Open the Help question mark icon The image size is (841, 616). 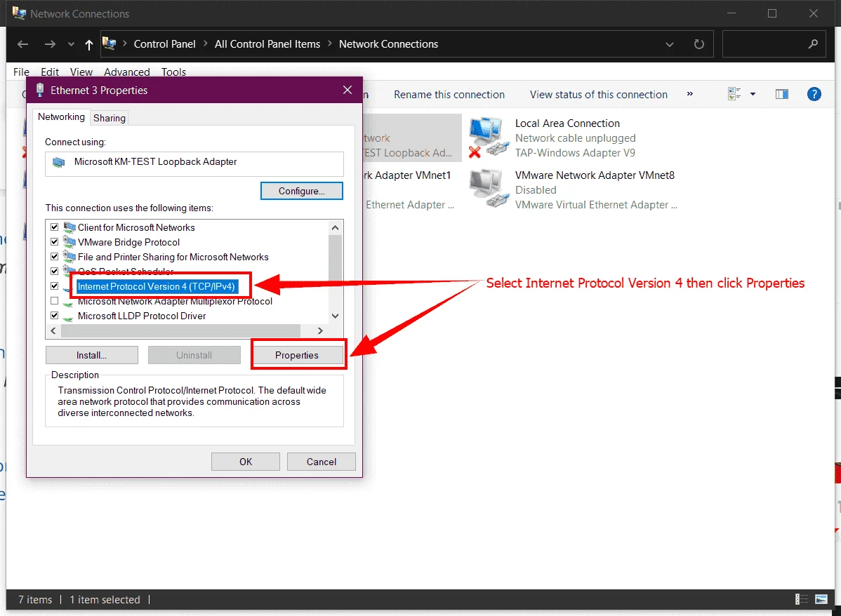814,94
